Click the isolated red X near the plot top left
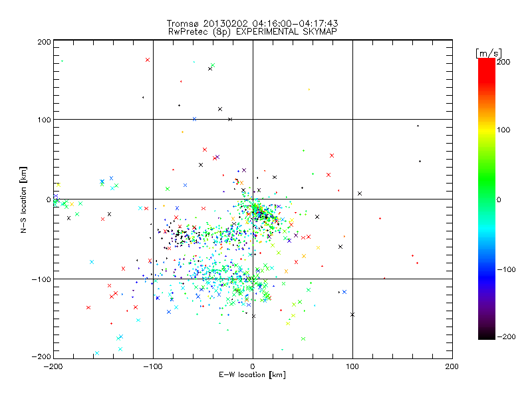This screenshot has width=532, height=399. pyautogui.click(x=148, y=60)
